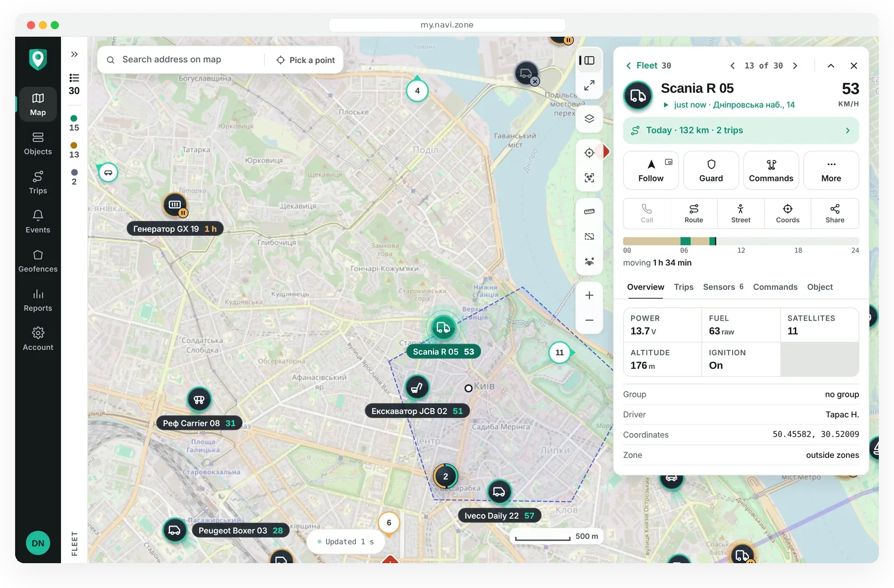Go to Objects in sidebar

(x=38, y=143)
